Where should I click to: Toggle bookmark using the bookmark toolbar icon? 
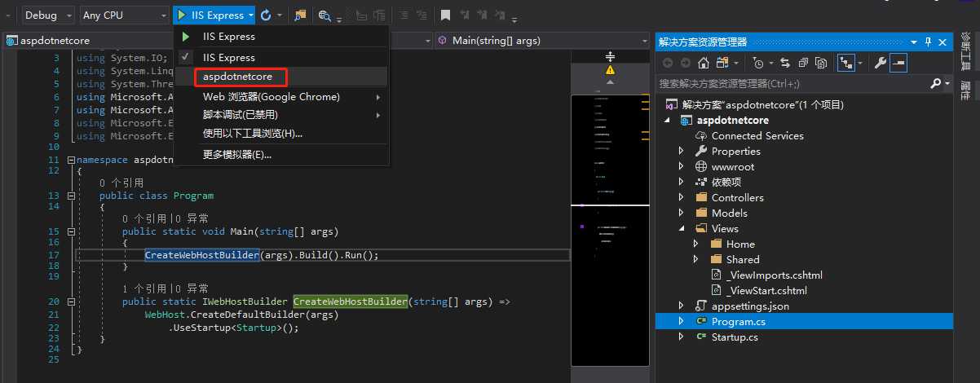pyautogui.click(x=445, y=15)
